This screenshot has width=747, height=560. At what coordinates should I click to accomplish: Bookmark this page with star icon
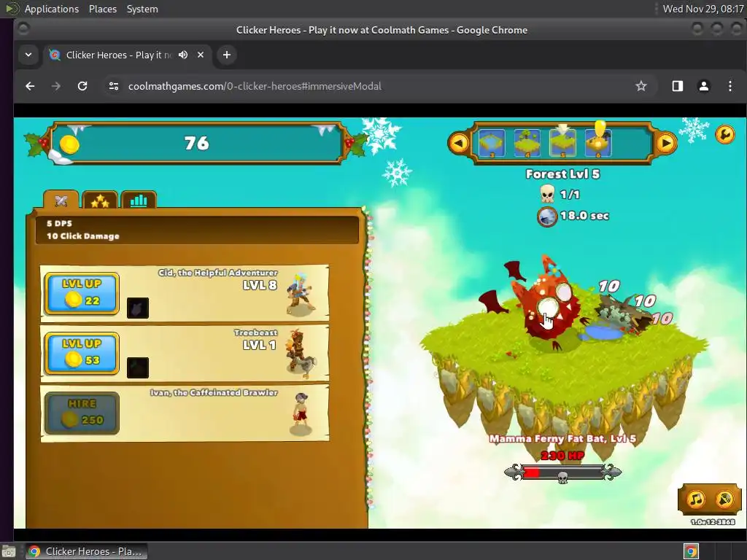(x=641, y=86)
